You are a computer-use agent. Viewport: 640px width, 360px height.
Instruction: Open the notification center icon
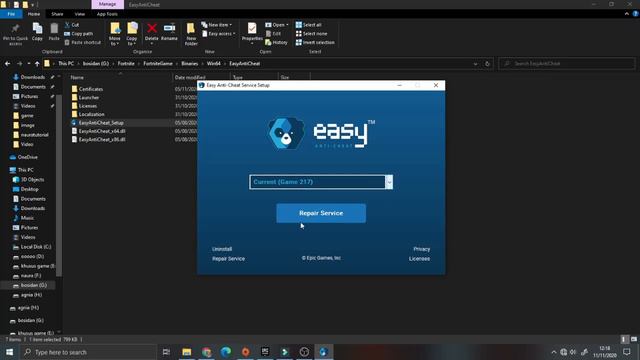627,352
